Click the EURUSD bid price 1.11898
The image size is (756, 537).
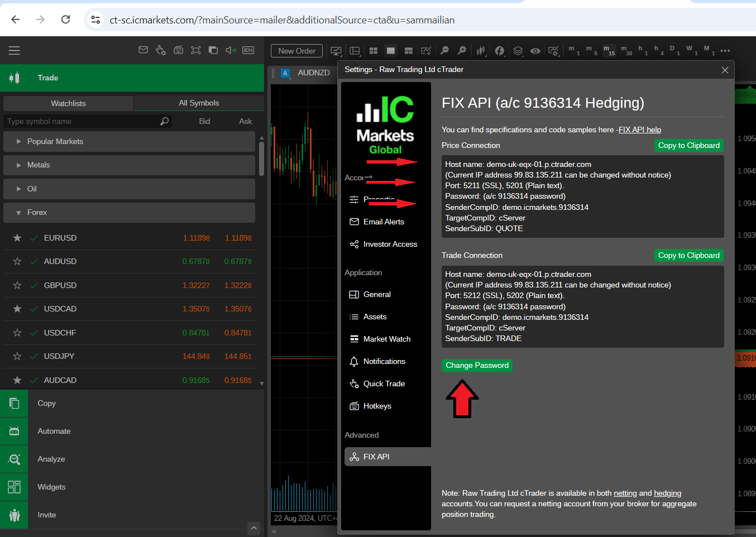196,238
